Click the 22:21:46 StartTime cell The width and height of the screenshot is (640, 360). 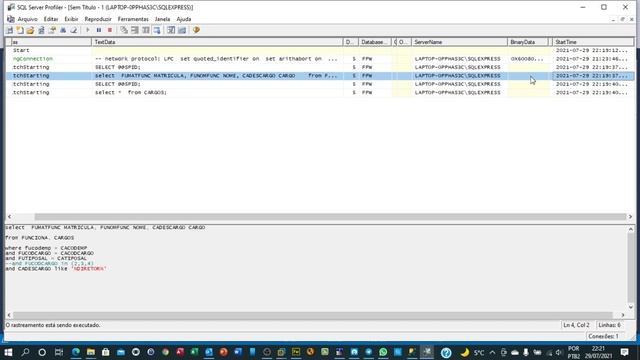tap(592, 59)
